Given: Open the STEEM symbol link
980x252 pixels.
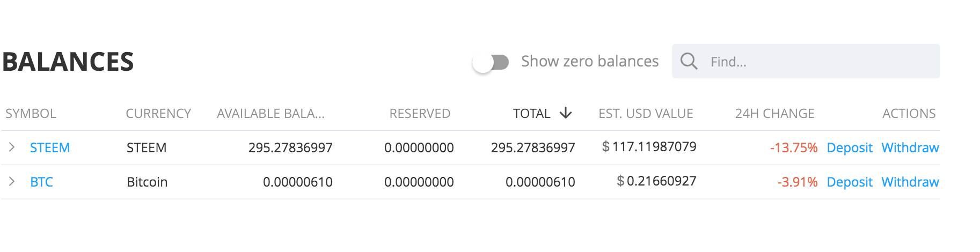Looking at the screenshot, I should coord(50,147).
